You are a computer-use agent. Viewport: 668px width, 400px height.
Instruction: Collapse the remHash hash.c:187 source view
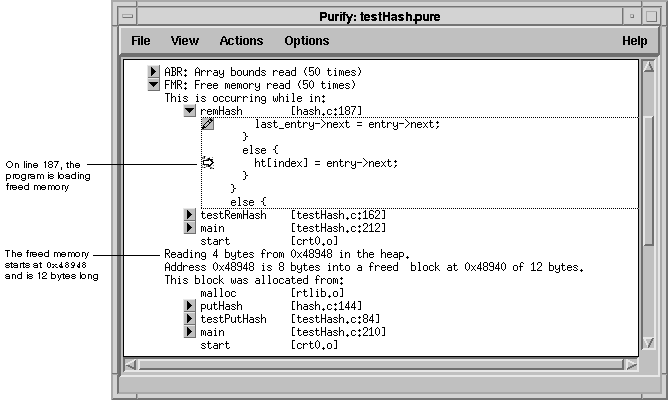tap(190, 111)
